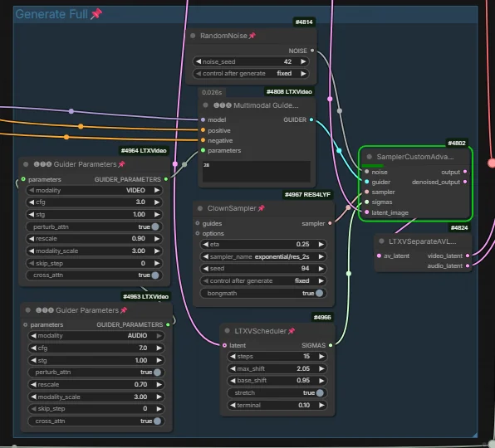This screenshot has width=495, height=448.
Task: Click the GUIDER output socket
Action: [311, 119]
